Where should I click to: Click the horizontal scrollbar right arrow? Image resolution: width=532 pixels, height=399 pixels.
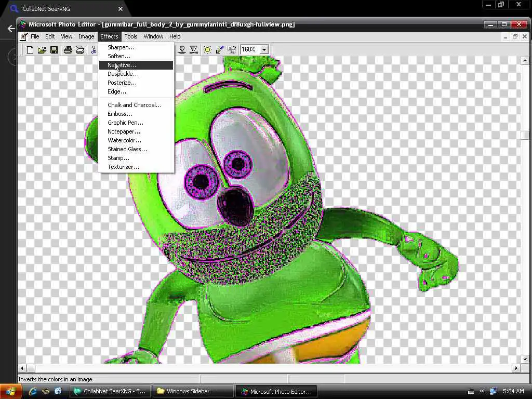click(x=516, y=368)
